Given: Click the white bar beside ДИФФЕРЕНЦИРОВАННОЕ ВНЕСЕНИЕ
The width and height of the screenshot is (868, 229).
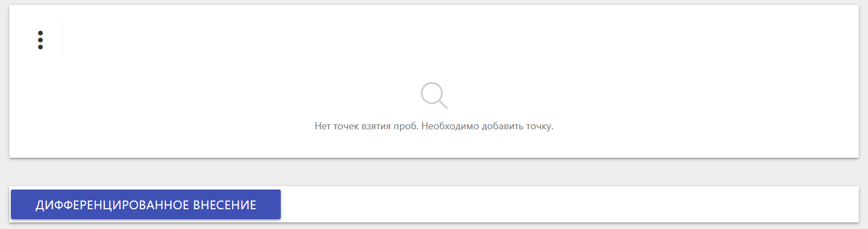Looking at the screenshot, I should click(569, 204).
